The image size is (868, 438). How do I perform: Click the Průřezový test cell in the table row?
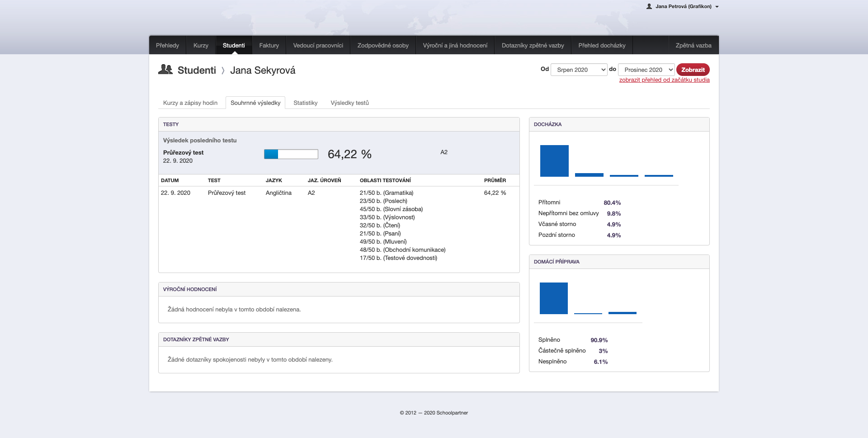click(226, 193)
